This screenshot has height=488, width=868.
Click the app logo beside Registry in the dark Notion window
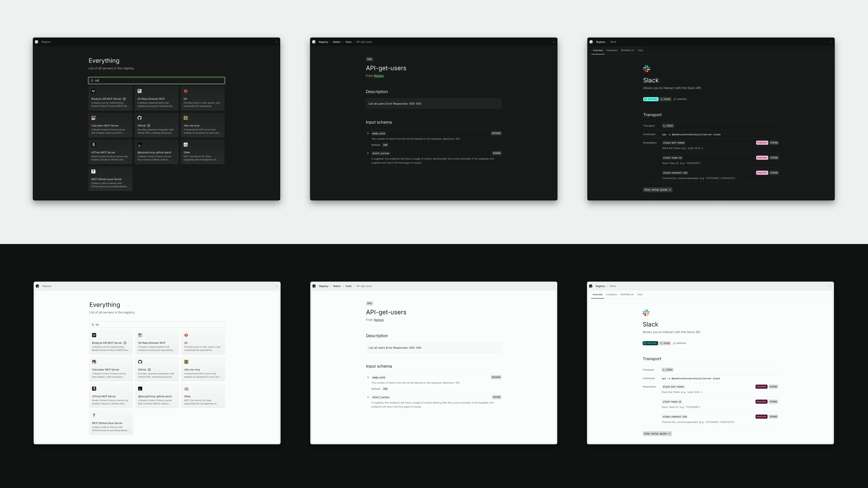coord(314,42)
